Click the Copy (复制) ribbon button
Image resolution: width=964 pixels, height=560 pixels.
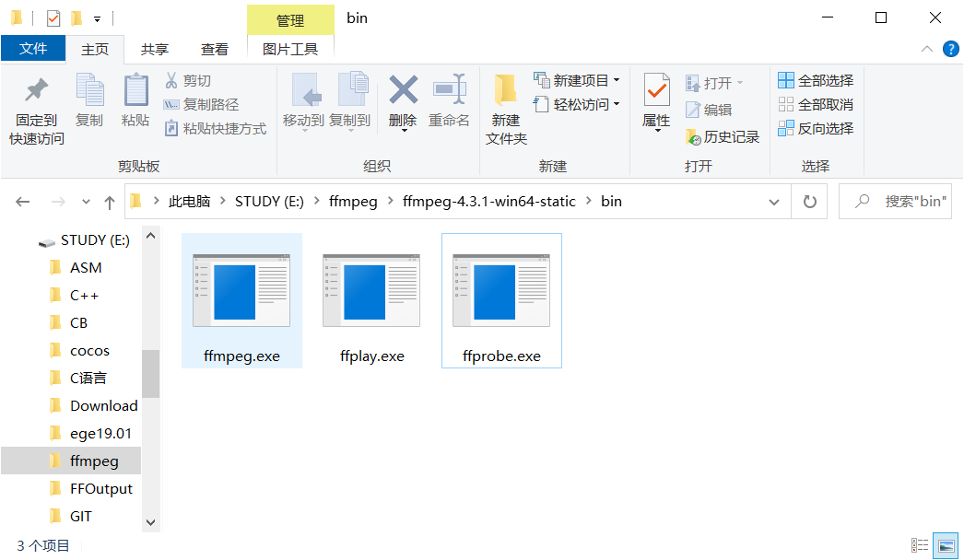[89, 100]
